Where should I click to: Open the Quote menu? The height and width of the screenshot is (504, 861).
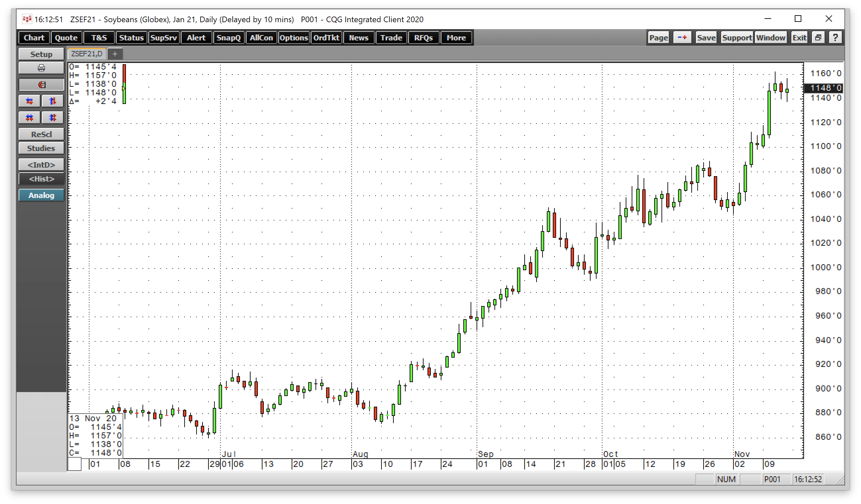66,37
